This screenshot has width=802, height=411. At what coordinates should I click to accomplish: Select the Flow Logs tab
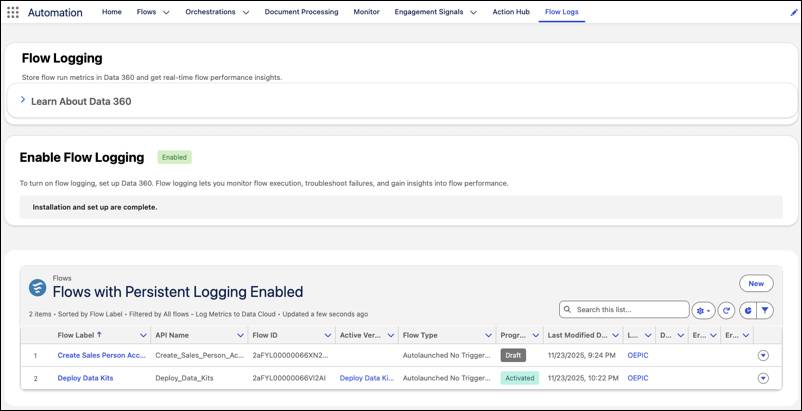tap(562, 12)
